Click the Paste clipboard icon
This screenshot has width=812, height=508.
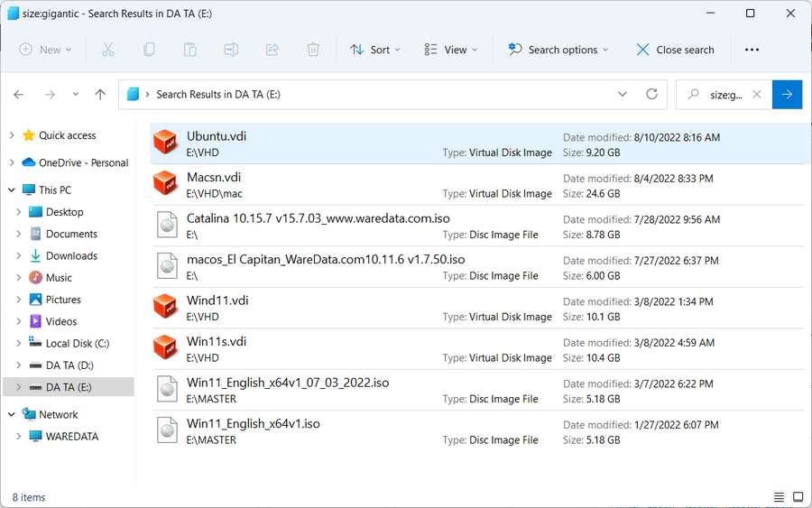[190, 50]
